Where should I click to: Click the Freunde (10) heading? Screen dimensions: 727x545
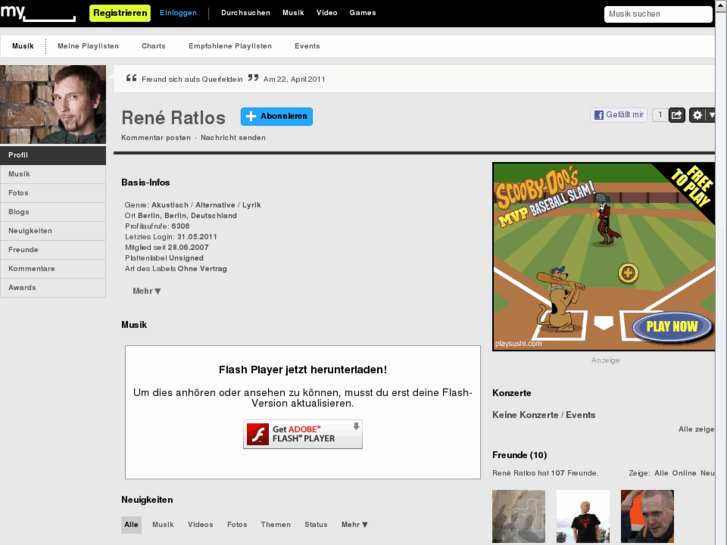(x=520, y=455)
